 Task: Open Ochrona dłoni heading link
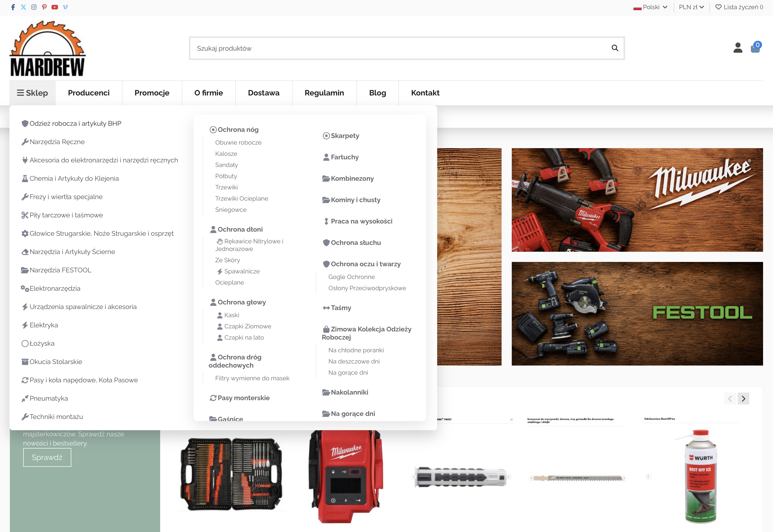click(236, 229)
